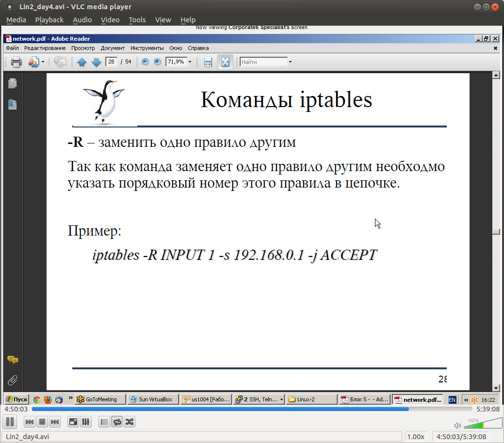Open the Документ menu in Adobe Reader

113,48
